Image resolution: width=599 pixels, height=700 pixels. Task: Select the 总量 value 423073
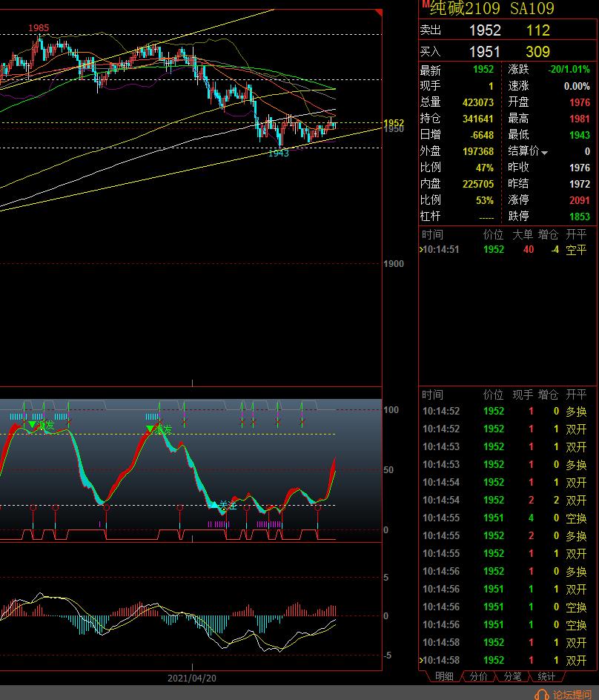click(478, 102)
